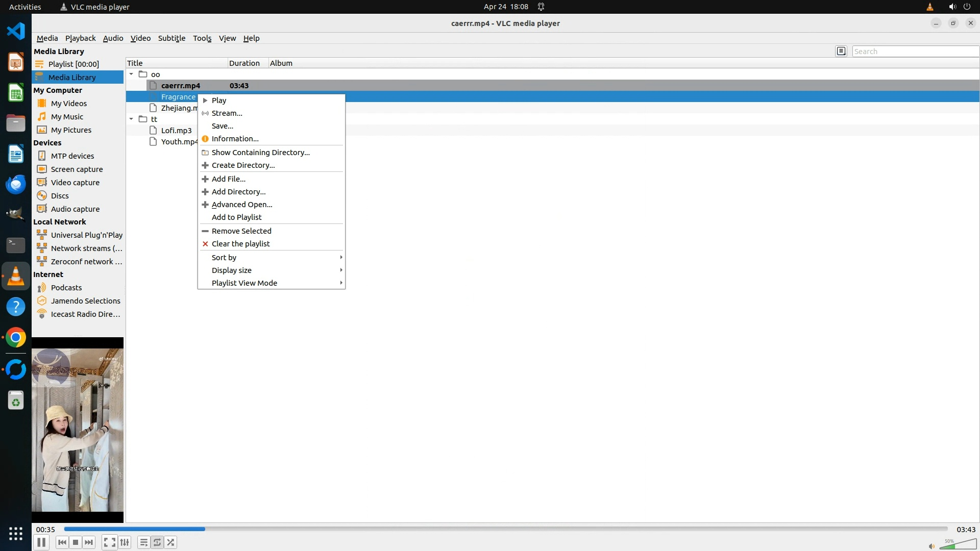The image size is (980, 551).
Task: Click the stop playback button
Action: [76, 542]
